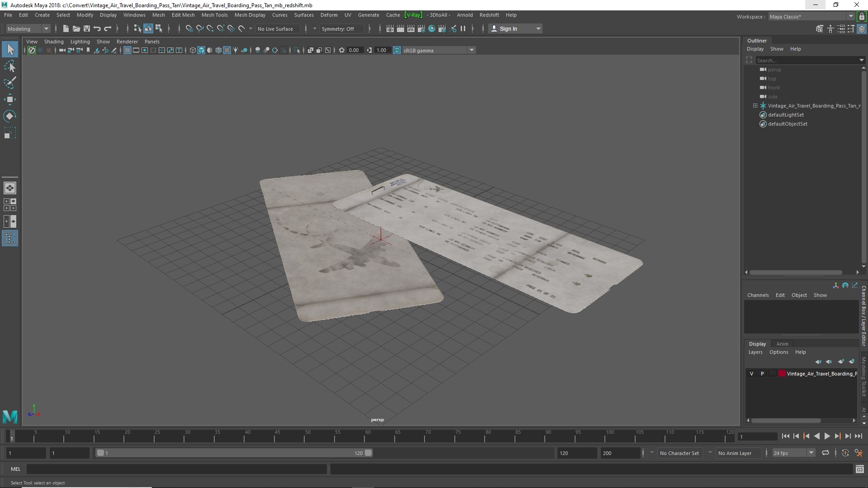Open the Modeling menu set dropdown
This screenshot has width=868, height=488.
click(28, 28)
